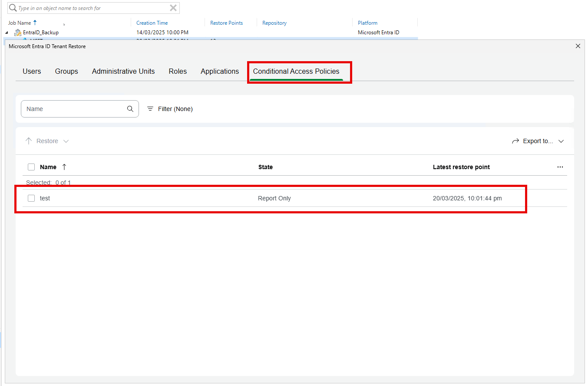Sort by Latest restore point column
This screenshot has width=588, height=386.
point(461,167)
